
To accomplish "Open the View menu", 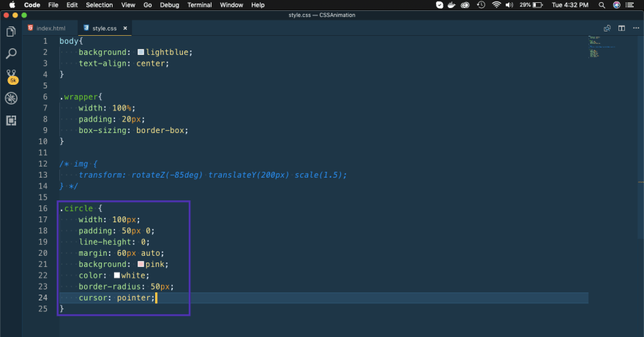I will [128, 5].
